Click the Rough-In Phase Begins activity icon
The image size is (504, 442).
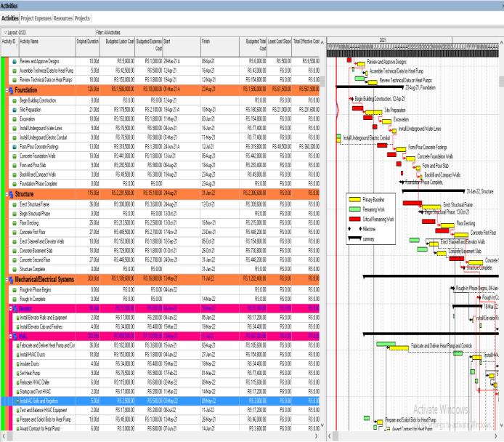pyautogui.click(x=15, y=290)
